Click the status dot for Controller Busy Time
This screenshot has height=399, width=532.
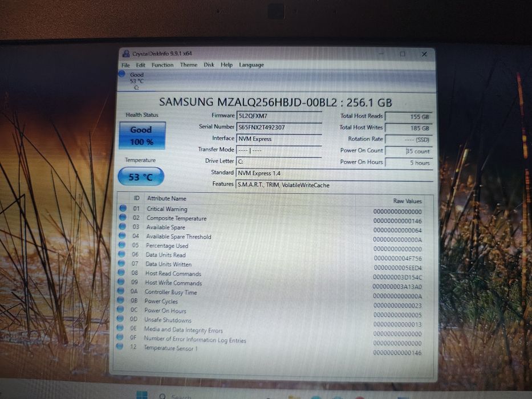point(121,291)
